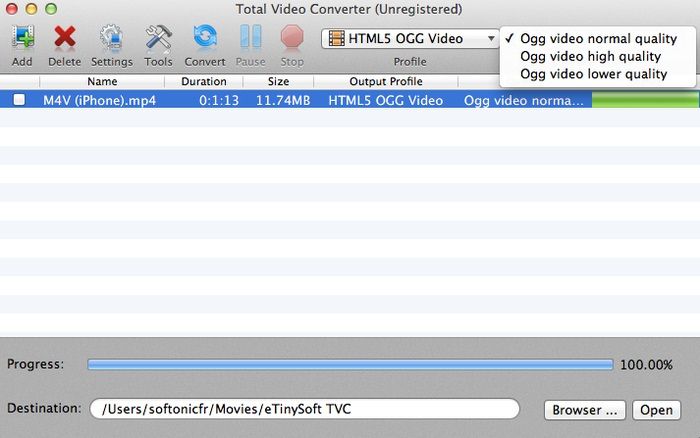Click the Output Profile column header

coord(386,81)
